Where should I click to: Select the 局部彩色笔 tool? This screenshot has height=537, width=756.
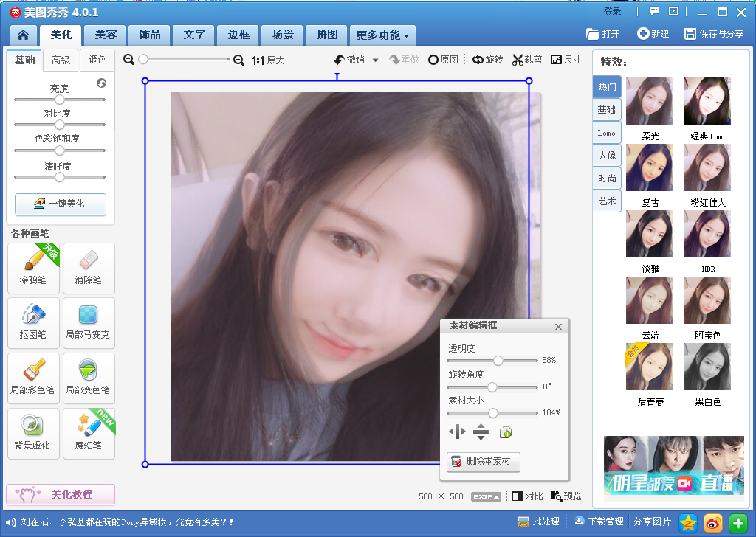[33, 378]
